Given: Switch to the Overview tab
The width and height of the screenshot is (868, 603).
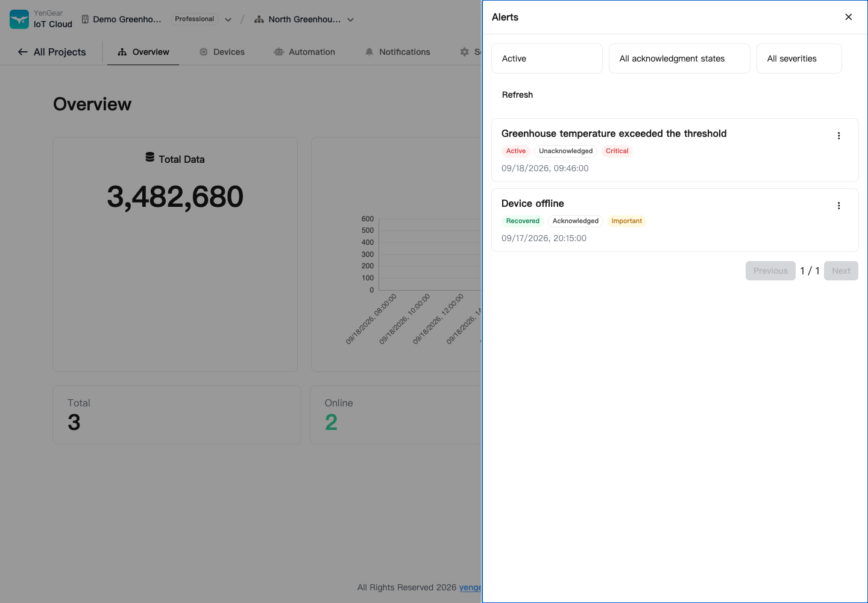Looking at the screenshot, I should click(x=143, y=52).
